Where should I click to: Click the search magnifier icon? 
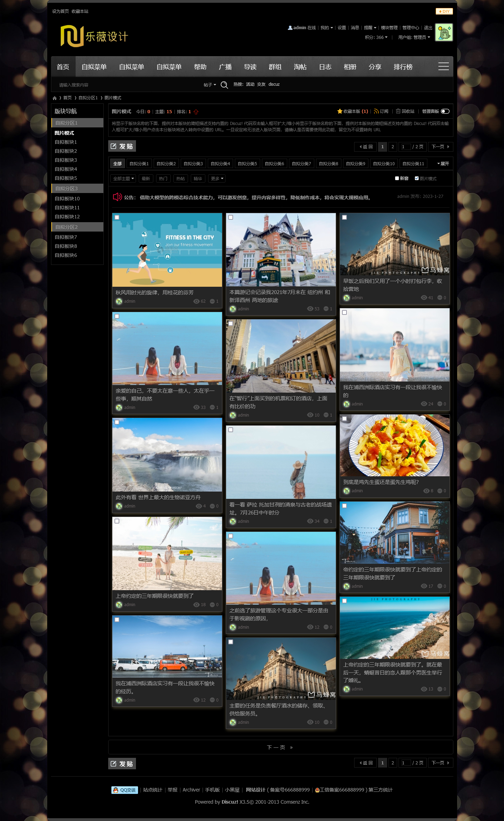click(x=224, y=85)
